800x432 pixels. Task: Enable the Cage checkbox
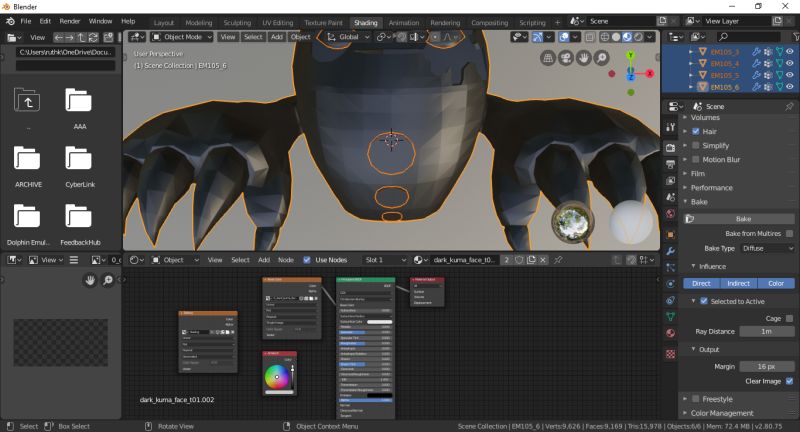click(x=789, y=318)
